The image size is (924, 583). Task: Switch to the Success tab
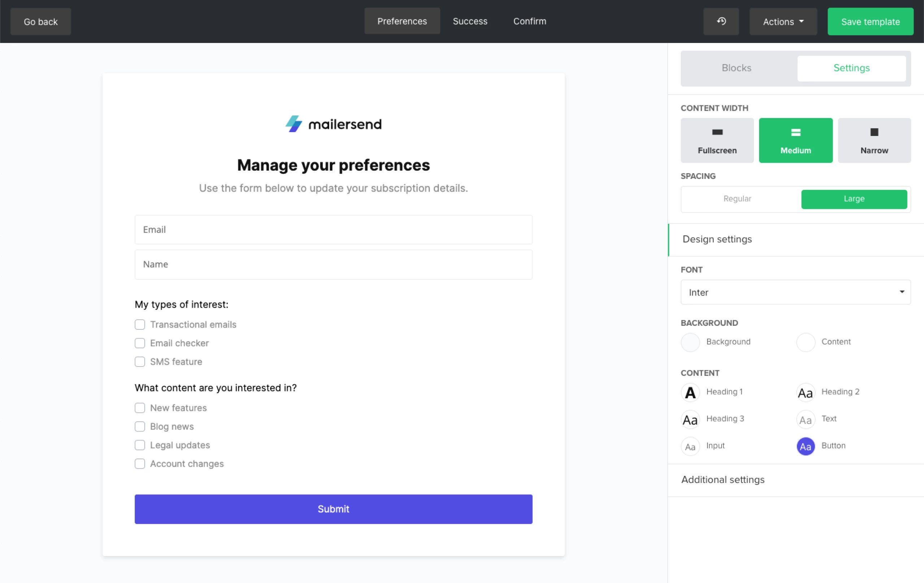[x=470, y=22]
